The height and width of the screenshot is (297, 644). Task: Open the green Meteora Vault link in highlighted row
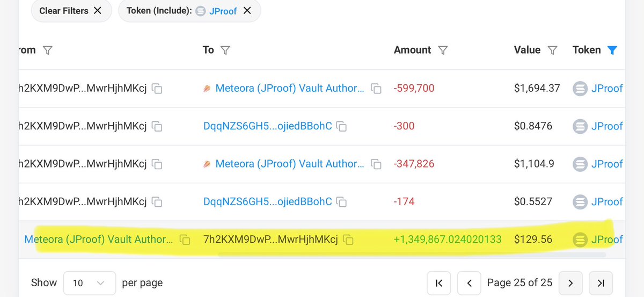[x=99, y=240]
